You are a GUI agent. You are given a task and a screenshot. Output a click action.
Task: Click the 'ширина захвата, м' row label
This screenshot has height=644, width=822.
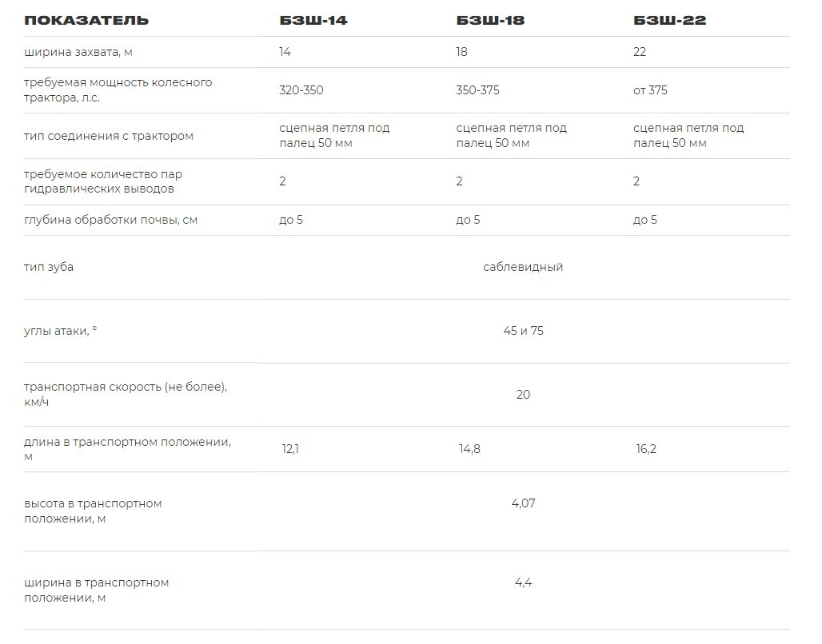(78, 52)
